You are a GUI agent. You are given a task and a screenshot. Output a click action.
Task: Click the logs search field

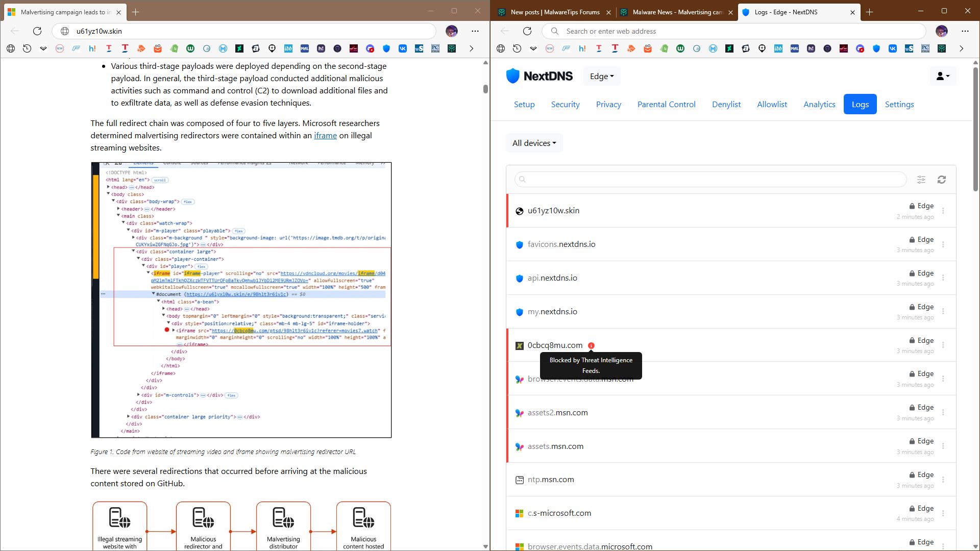tap(710, 180)
